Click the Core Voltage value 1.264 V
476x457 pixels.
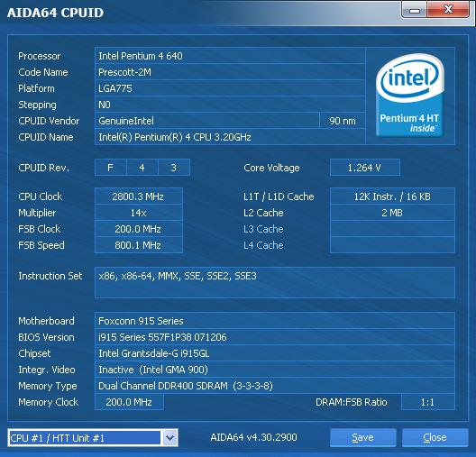(365, 168)
